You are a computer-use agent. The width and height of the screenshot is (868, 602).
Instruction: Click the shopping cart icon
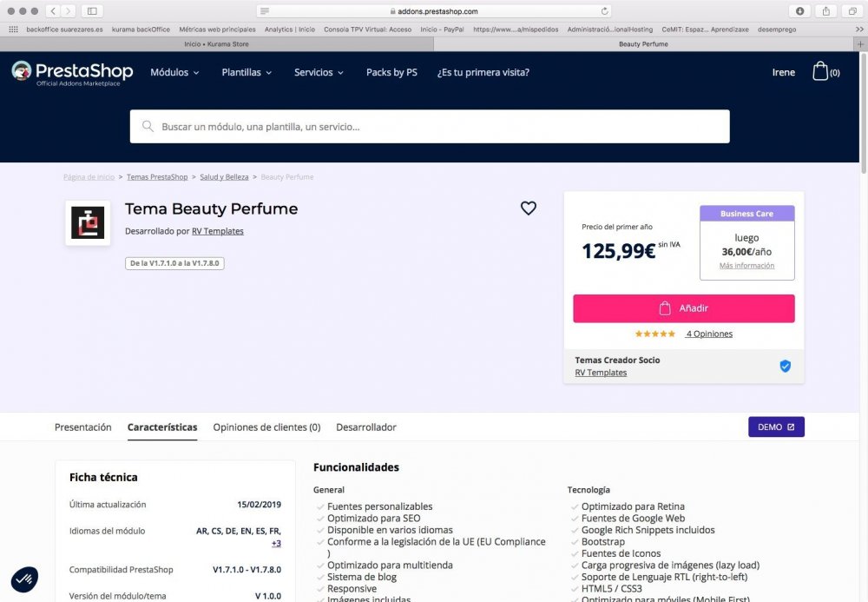(x=820, y=72)
